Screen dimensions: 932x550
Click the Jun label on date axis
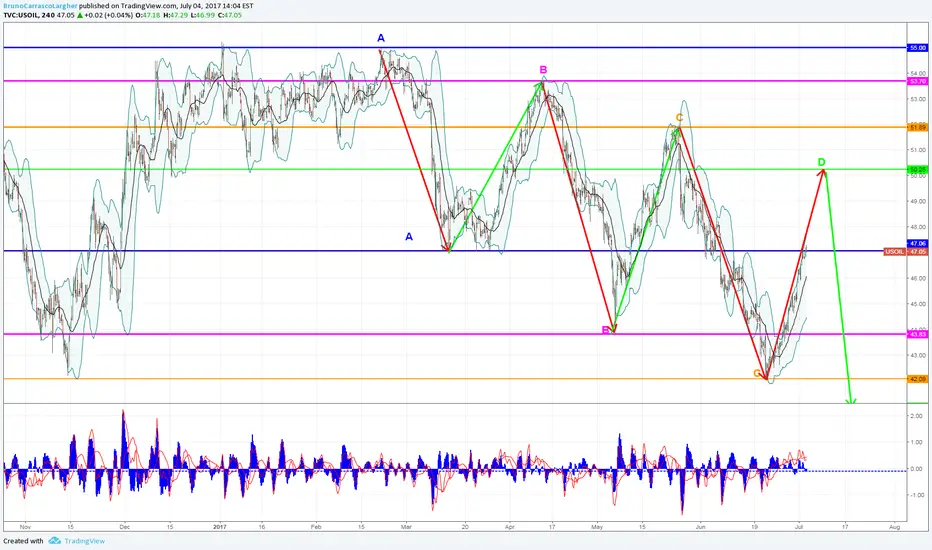pyautogui.click(x=700, y=527)
